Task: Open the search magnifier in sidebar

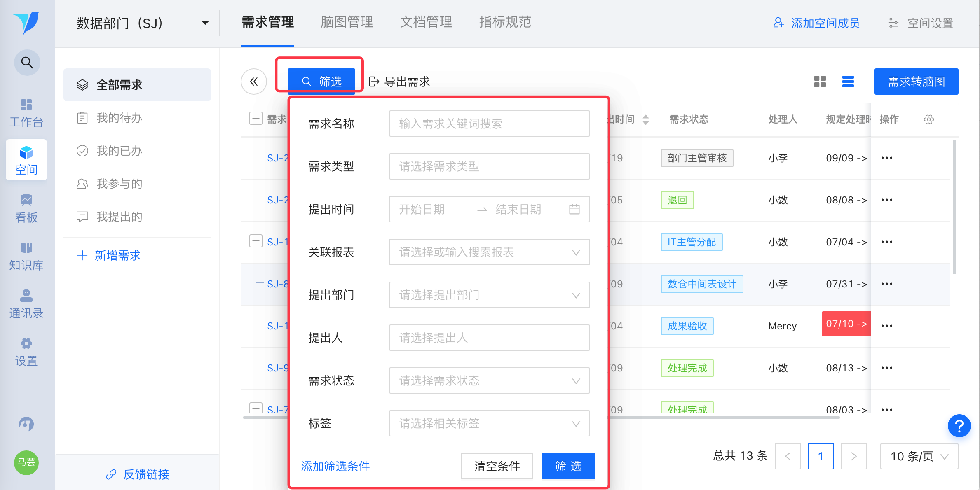Action: tap(27, 63)
